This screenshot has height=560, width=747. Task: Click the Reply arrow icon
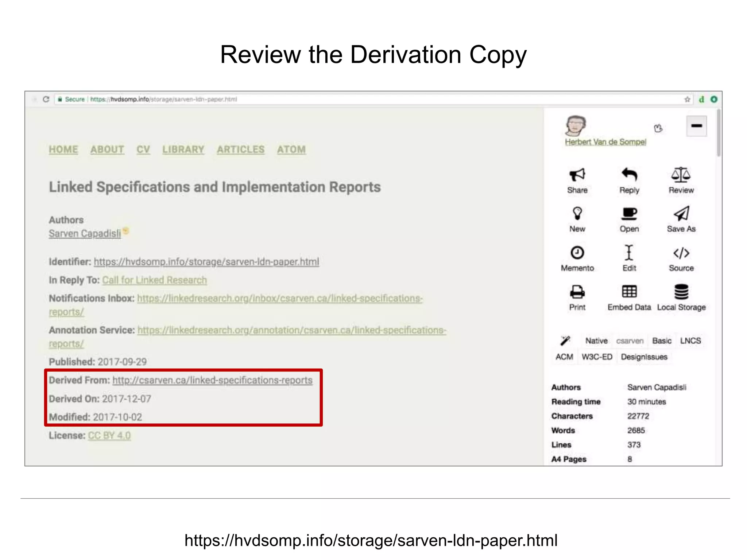point(629,174)
